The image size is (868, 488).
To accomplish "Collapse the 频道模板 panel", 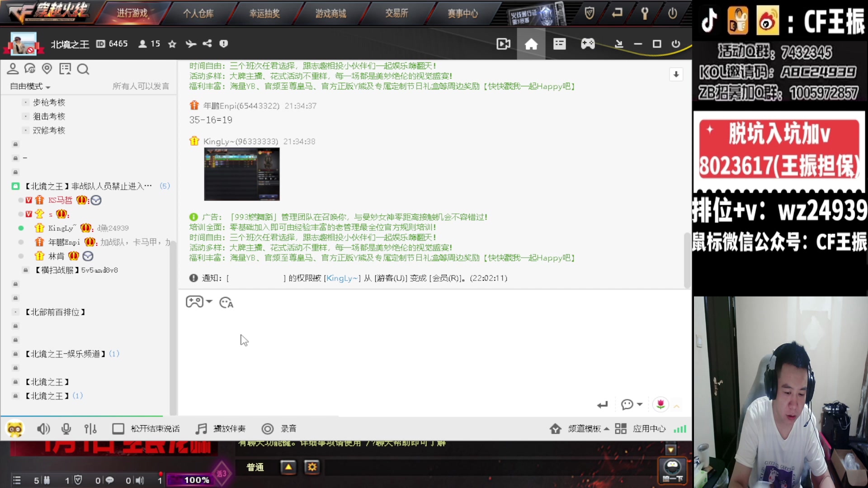I will point(607,429).
